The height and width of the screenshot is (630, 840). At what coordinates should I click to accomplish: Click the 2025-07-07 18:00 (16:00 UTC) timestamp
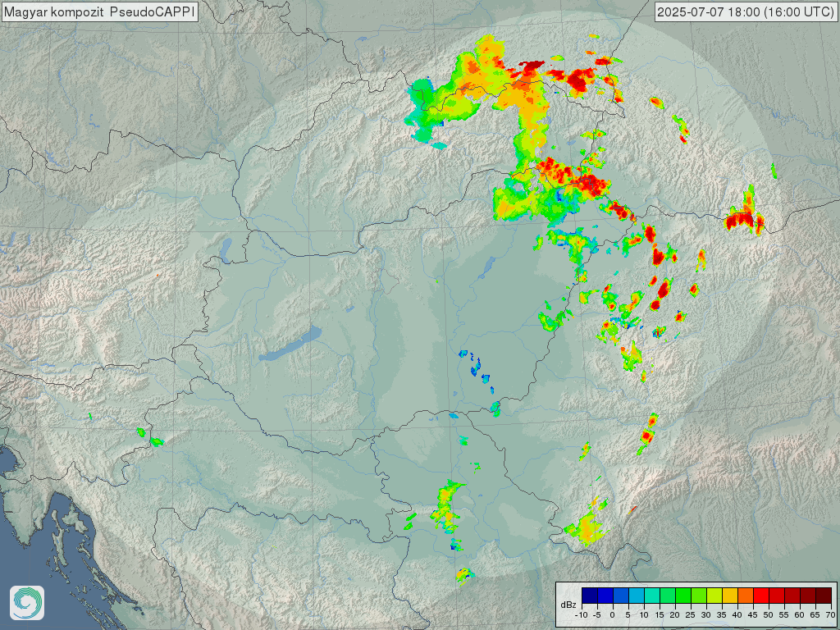(x=745, y=11)
